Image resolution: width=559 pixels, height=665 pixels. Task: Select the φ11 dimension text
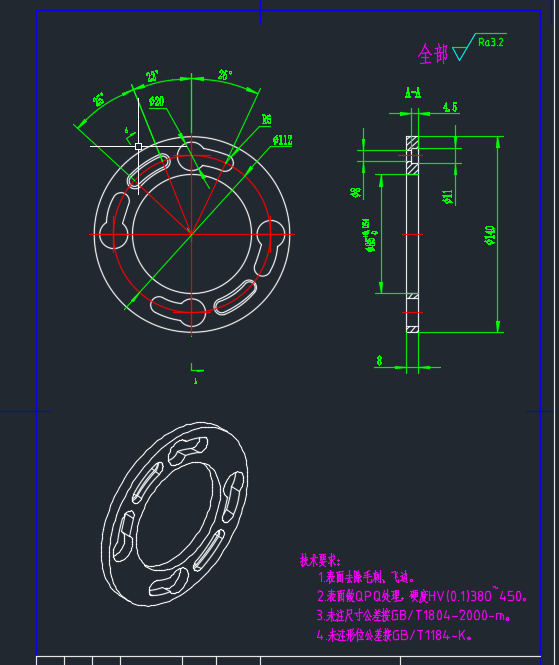[x=447, y=197]
